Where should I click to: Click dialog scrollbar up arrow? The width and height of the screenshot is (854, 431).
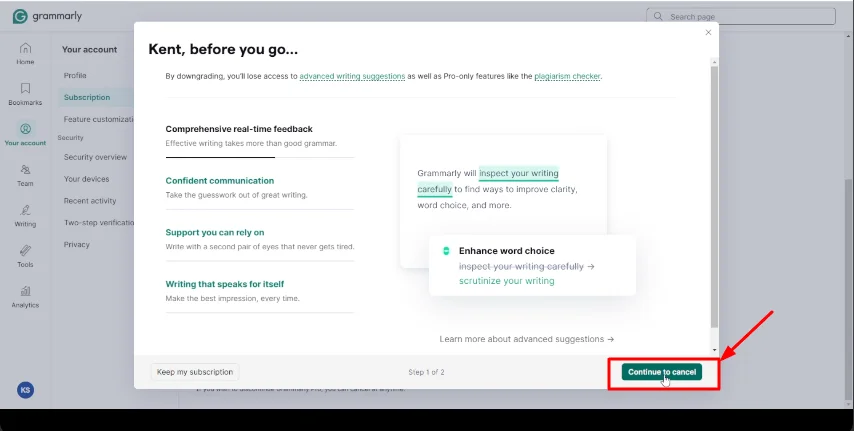pyautogui.click(x=715, y=63)
